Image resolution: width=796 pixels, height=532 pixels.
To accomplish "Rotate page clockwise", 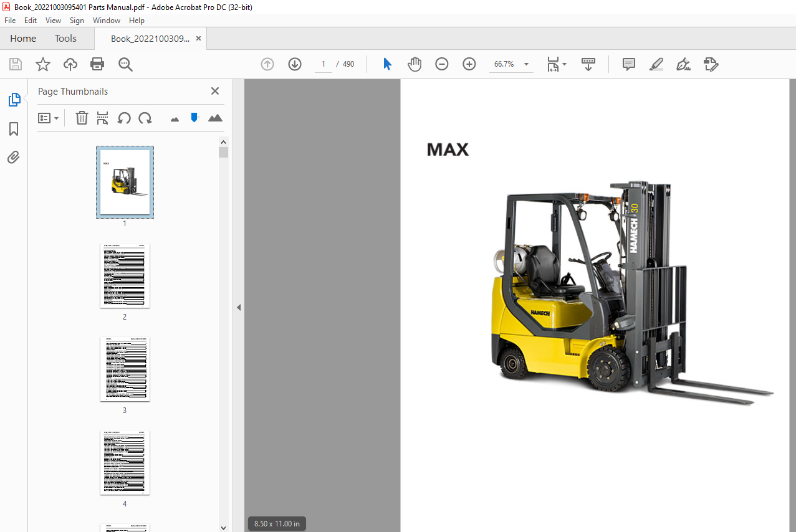I will [x=145, y=118].
